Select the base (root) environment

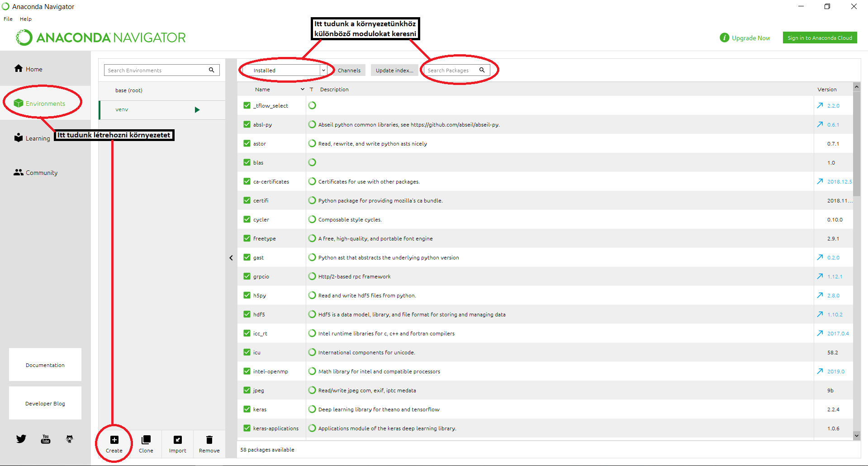pos(162,90)
